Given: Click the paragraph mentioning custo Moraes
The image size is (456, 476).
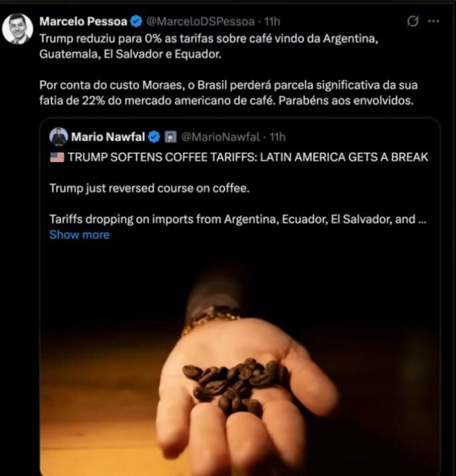Looking at the screenshot, I should pos(228,93).
